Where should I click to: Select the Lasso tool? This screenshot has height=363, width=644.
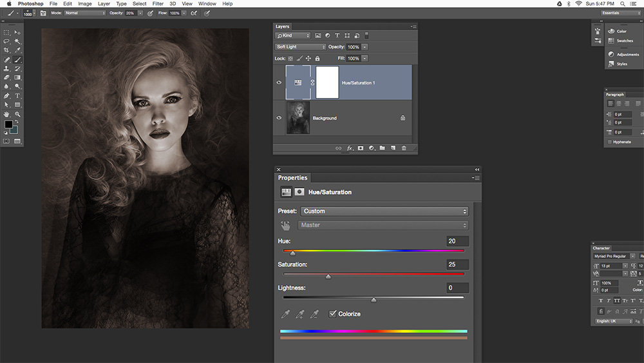pyautogui.click(x=6, y=41)
